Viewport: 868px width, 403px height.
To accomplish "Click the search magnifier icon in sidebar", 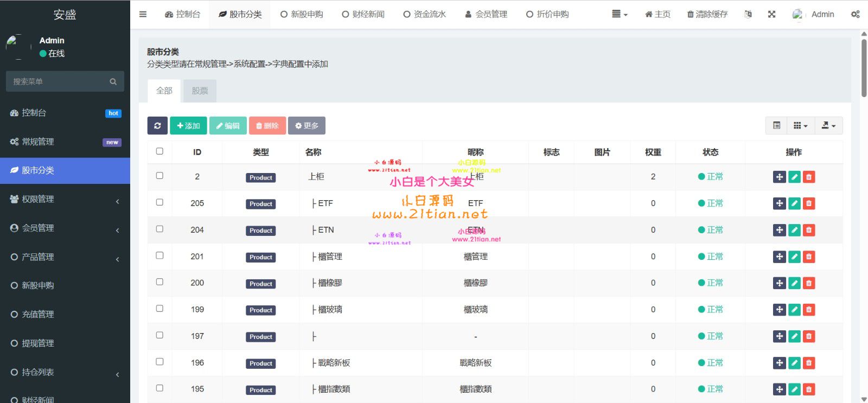I will pyautogui.click(x=113, y=81).
